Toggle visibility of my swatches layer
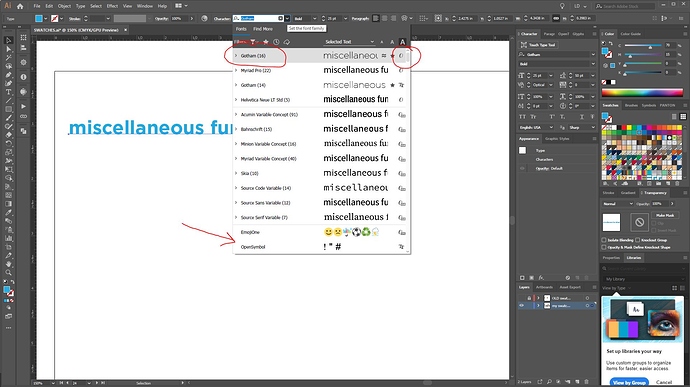The image size is (690, 387). (x=521, y=306)
